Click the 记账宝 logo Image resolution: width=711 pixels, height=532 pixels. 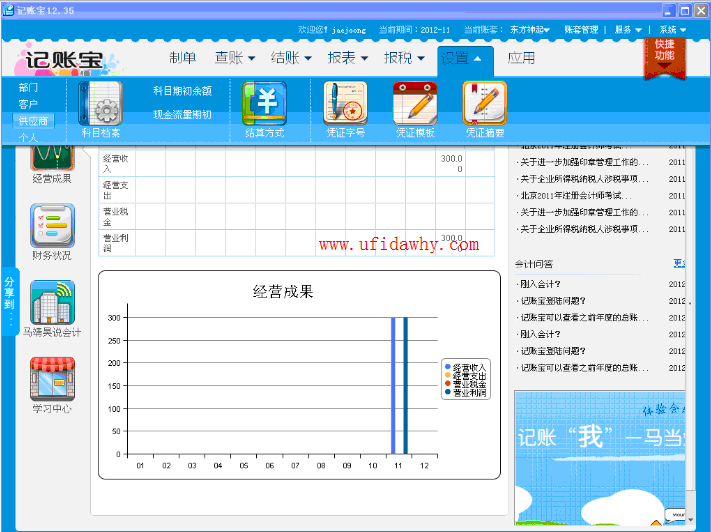(64, 59)
